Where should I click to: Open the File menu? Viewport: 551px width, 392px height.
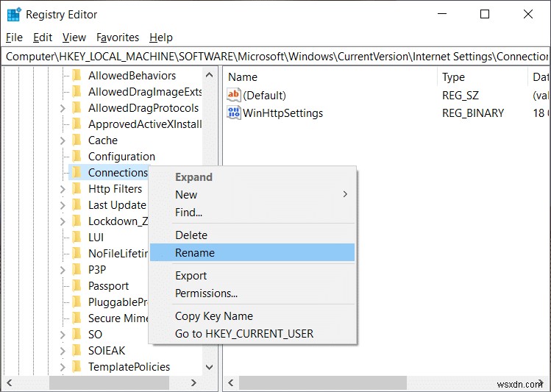(x=15, y=38)
